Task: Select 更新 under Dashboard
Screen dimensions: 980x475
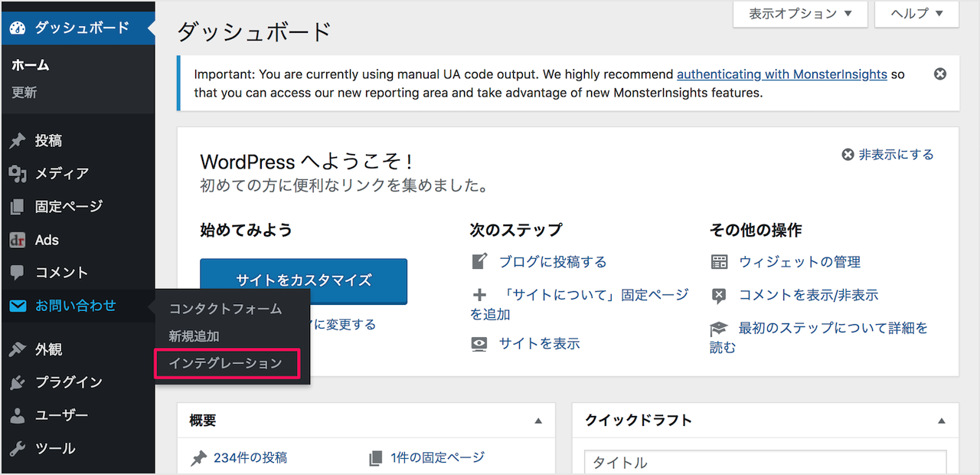Action: 24,93
